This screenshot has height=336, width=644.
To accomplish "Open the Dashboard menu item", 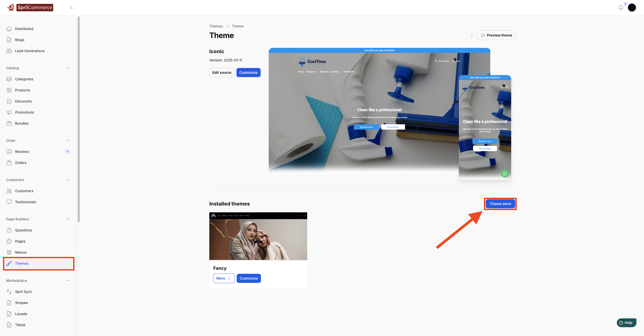I will pyautogui.click(x=24, y=29).
